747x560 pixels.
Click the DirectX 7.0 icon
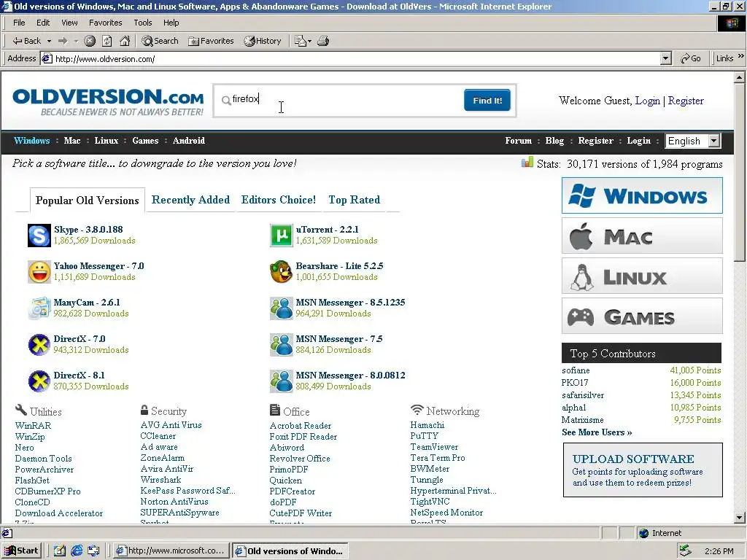click(39, 345)
